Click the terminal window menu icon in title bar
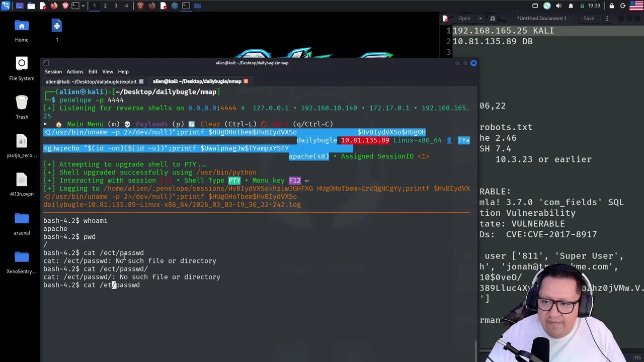644x362 pixels. [x=46, y=63]
